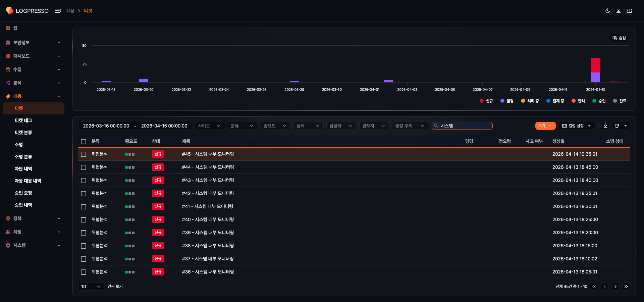Image resolution: width=644 pixels, height=302 pixels.
Task: Collapse sidebar with hamburger menu icon
Action: [58, 11]
